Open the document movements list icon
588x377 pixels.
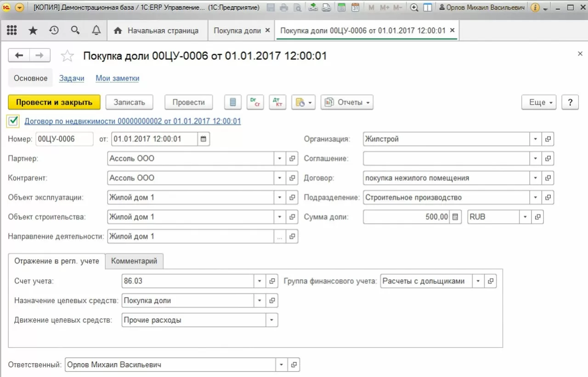(x=233, y=102)
